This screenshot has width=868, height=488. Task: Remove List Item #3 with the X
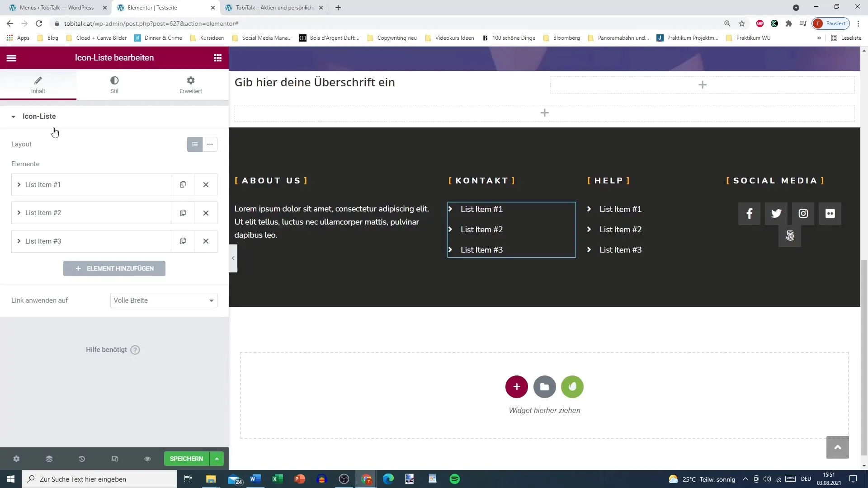206,241
